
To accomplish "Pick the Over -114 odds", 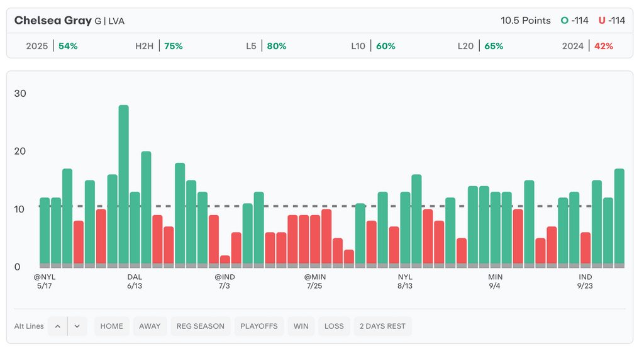I will [574, 21].
